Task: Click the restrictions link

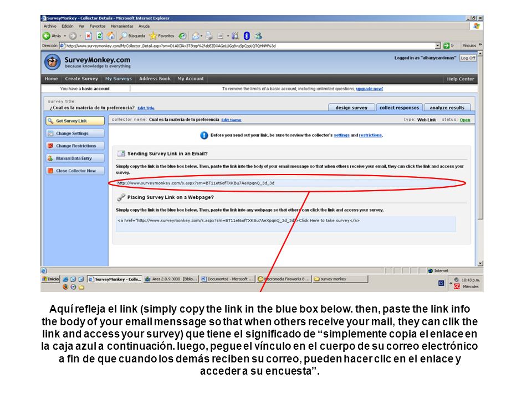Action: [371, 135]
